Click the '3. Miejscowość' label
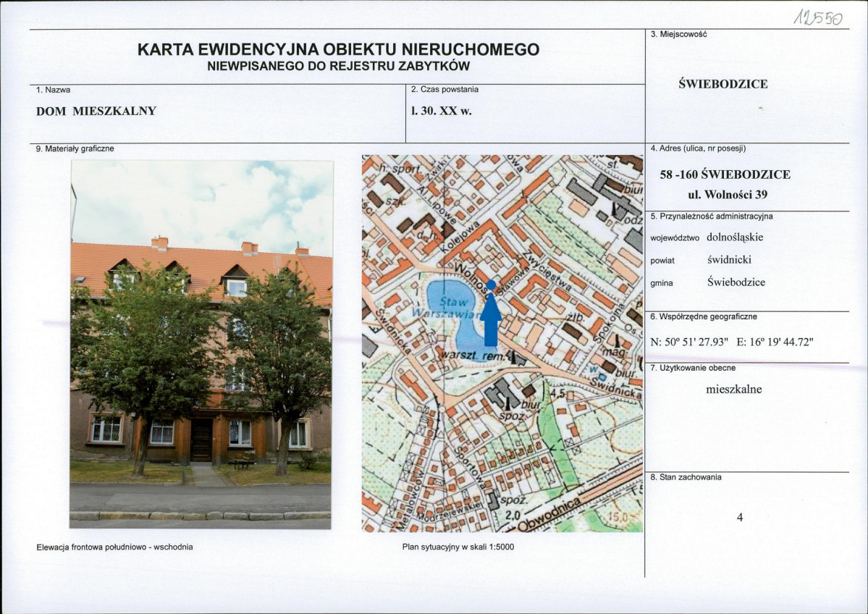868x614 pixels. point(678,34)
